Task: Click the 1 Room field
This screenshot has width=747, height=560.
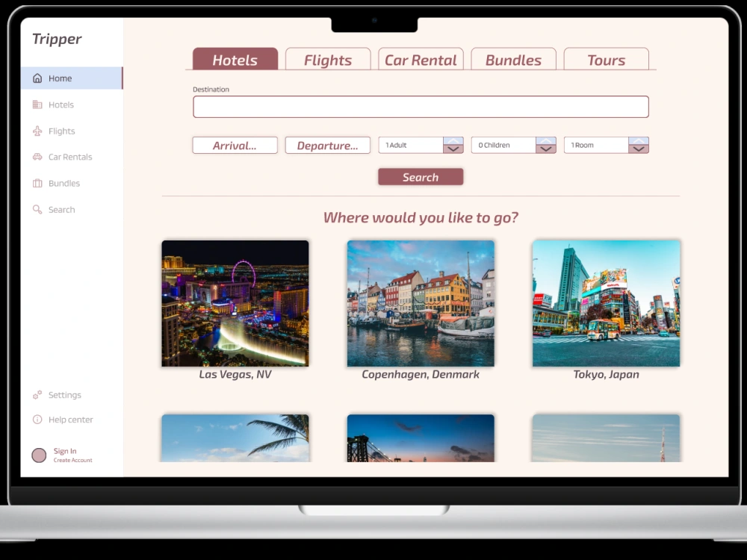Action: tap(596, 146)
